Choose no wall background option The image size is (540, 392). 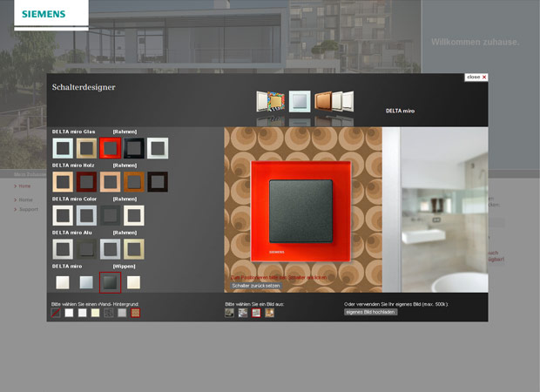[56, 313]
